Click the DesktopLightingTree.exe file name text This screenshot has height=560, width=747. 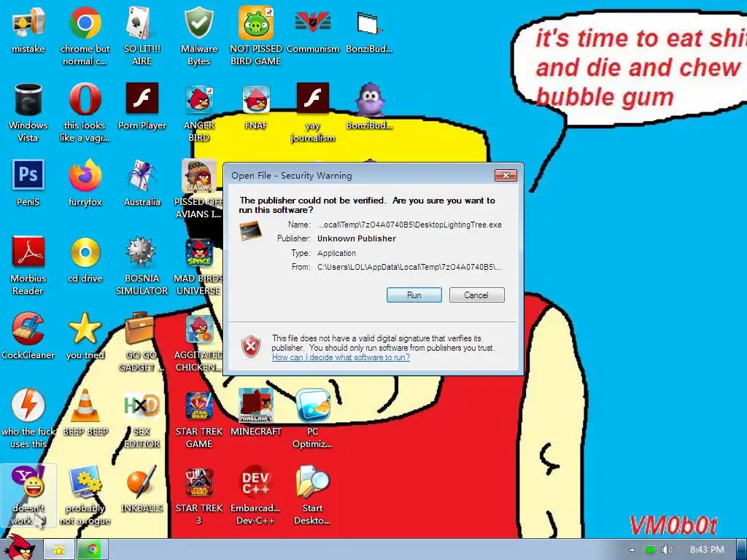409,225
